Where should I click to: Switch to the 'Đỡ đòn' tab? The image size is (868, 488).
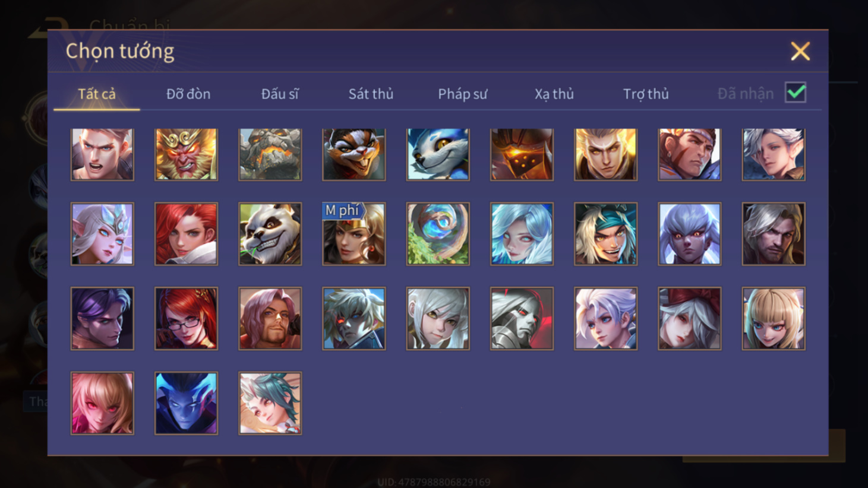click(188, 94)
